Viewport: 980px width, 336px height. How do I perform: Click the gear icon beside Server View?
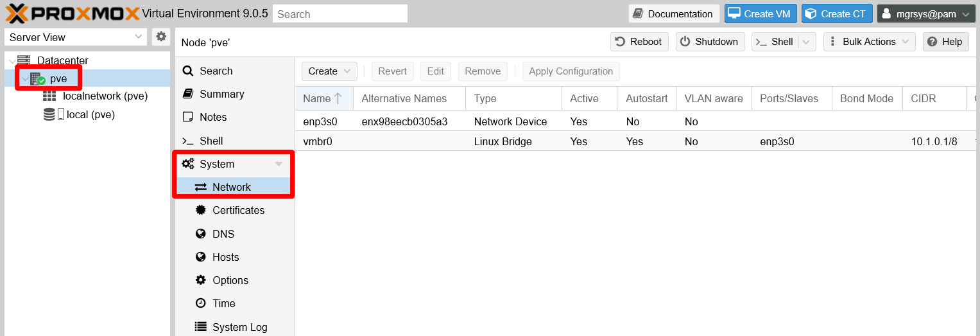pos(161,37)
